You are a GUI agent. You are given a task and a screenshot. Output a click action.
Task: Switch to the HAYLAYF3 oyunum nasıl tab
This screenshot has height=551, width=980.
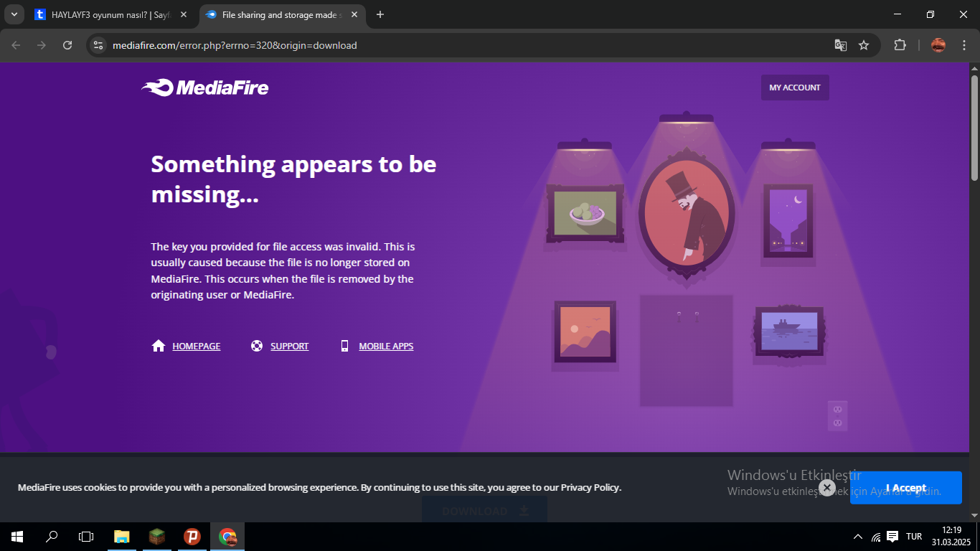tap(111, 14)
